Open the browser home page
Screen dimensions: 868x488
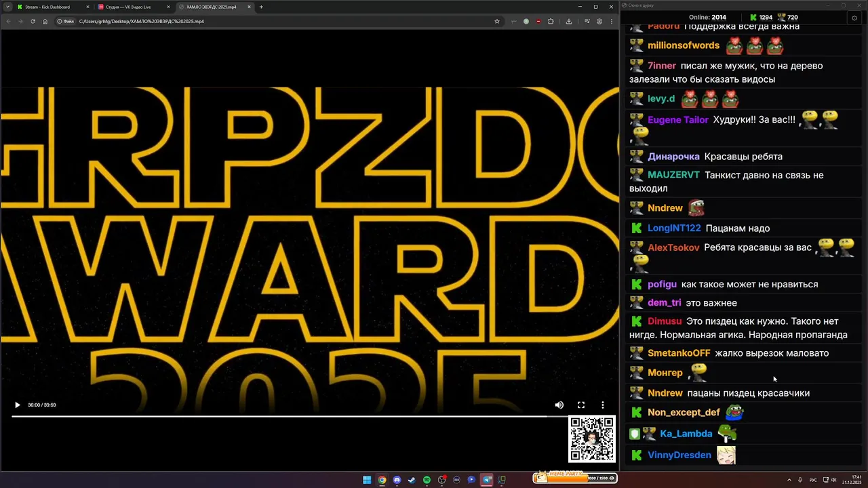45,21
